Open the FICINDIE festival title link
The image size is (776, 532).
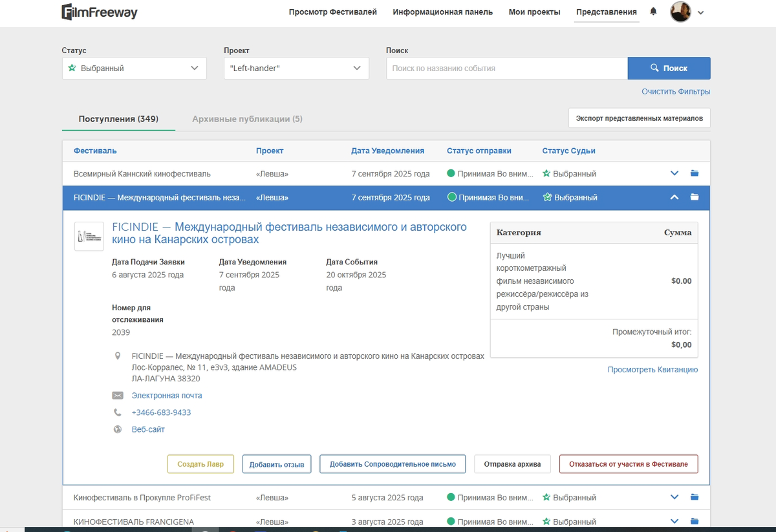pos(289,233)
